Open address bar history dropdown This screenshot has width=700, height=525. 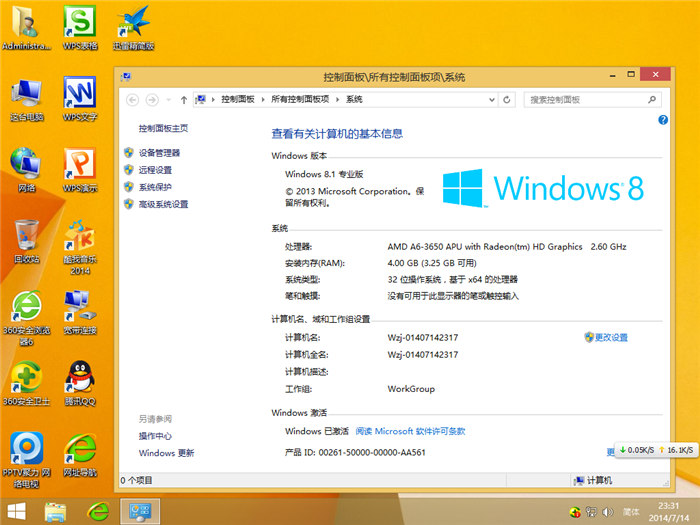(492, 100)
